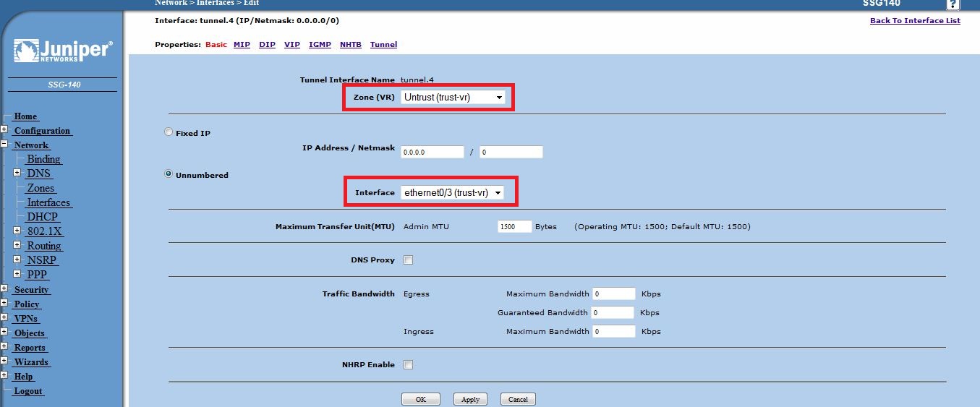Switch to the MIP properties tab
Screen dimensions: 980x407
(x=242, y=45)
